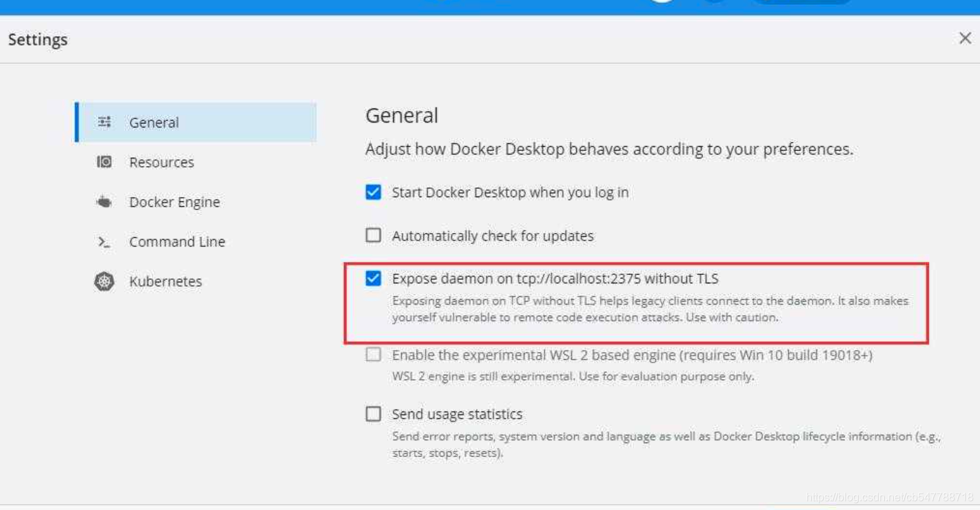Screen dimensions: 980x510
Task: Click the 'Start Docker Desktop when you log in' label
Action: [x=510, y=193]
